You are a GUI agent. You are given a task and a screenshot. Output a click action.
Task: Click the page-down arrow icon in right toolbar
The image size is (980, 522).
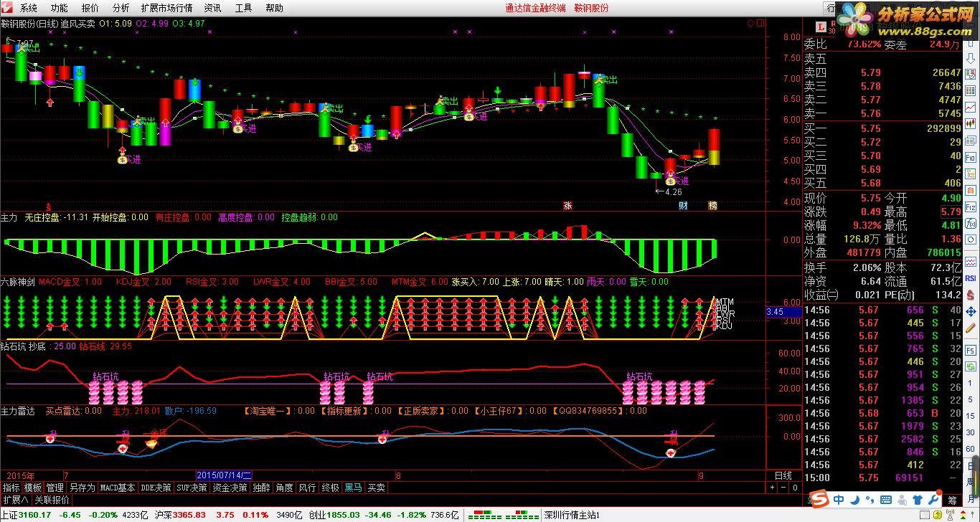tap(971, 58)
